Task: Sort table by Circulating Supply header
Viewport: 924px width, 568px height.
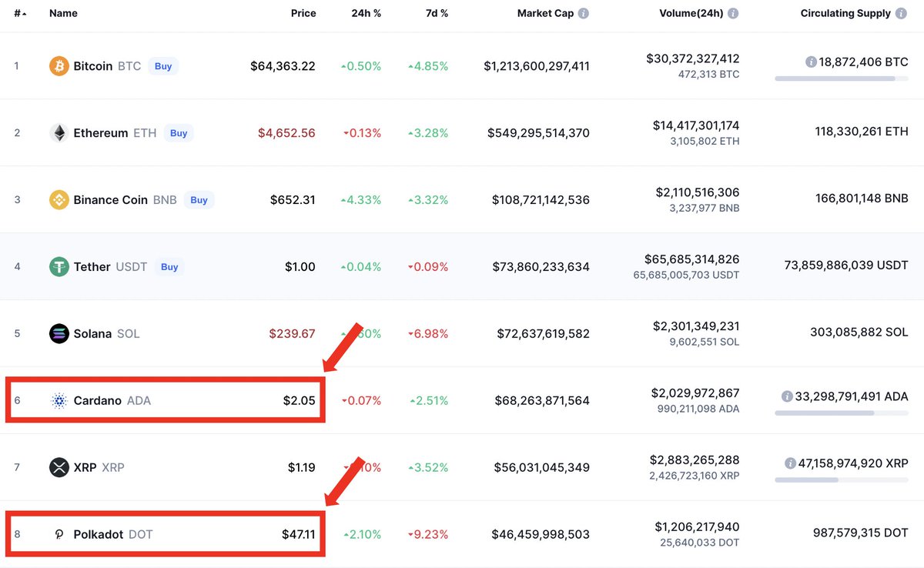Action: click(x=845, y=14)
